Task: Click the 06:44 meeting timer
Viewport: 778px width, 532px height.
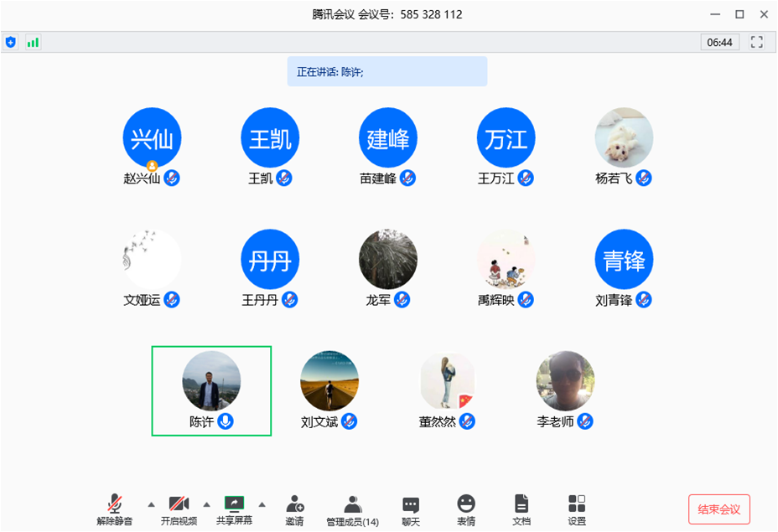Action: pyautogui.click(x=719, y=42)
